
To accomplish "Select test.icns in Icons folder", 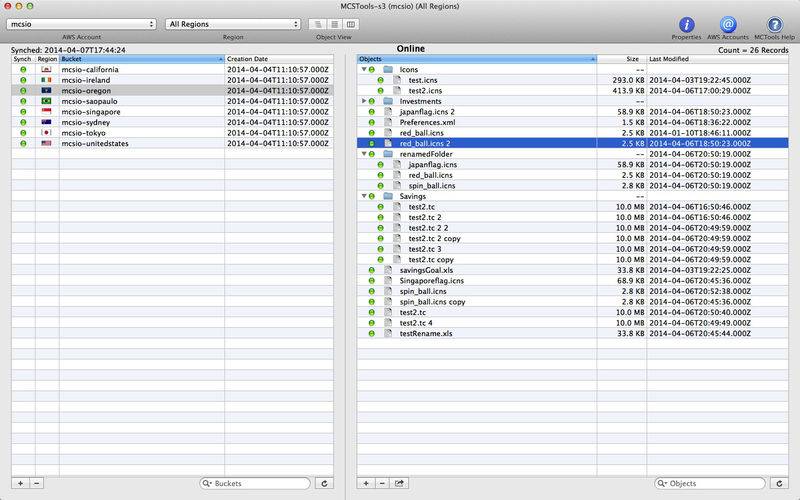I will point(572,80).
